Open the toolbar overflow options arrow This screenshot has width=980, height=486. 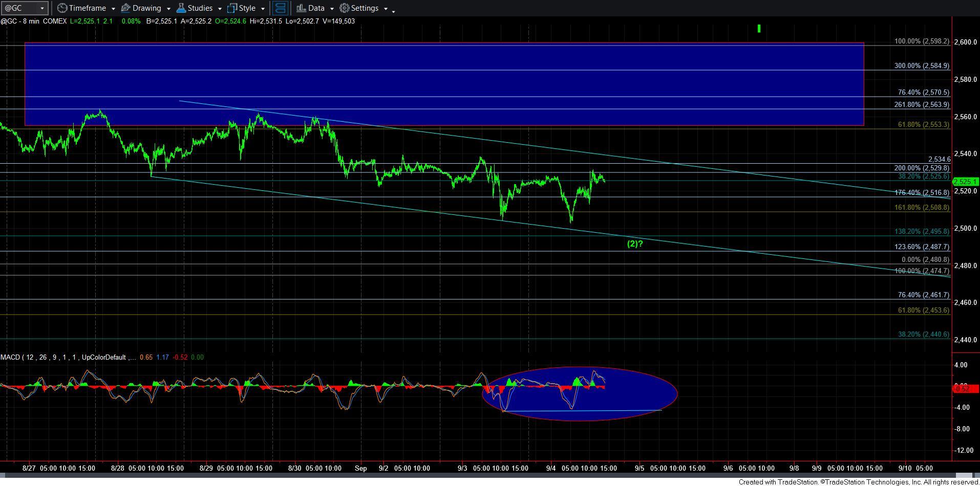[x=393, y=11]
